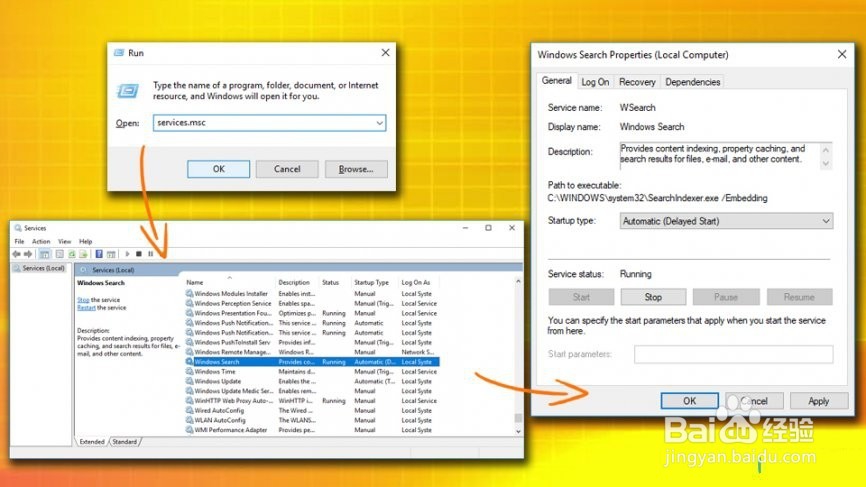Click the Back arrow in Services toolbar

(x=16, y=254)
